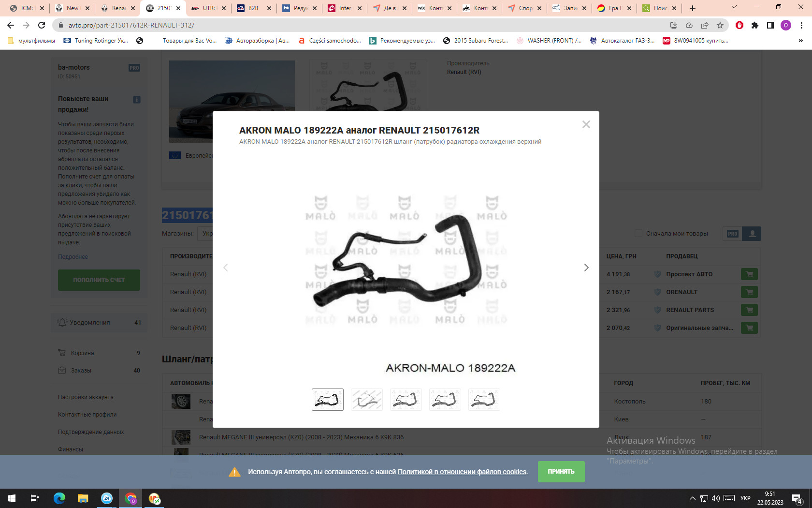The image size is (812, 508).
Task: Toggle the user profile filter button
Action: click(752, 234)
